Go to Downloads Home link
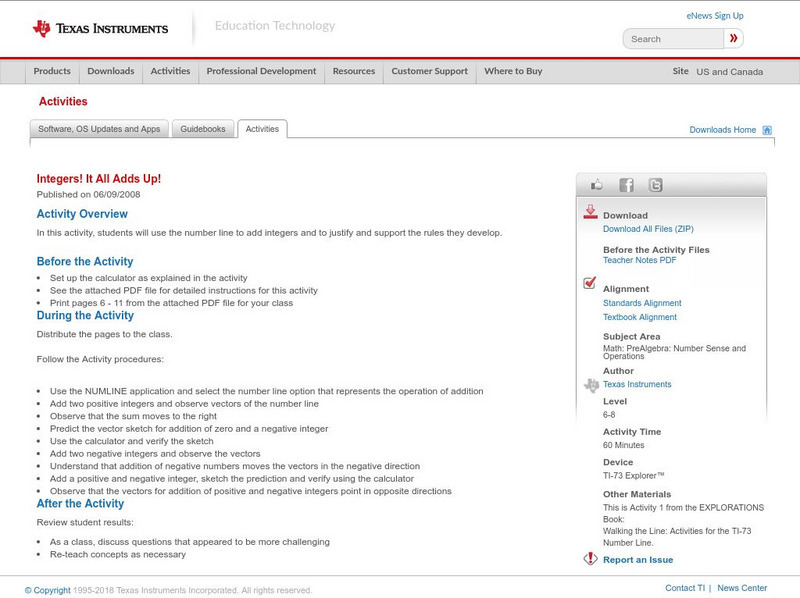Image resolution: width=800 pixels, height=598 pixels. coord(722,130)
